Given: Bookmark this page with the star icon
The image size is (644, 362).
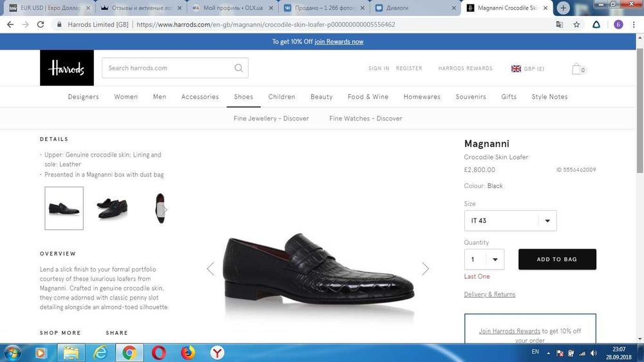Looking at the screenshot, I should (x=576, y=24).
